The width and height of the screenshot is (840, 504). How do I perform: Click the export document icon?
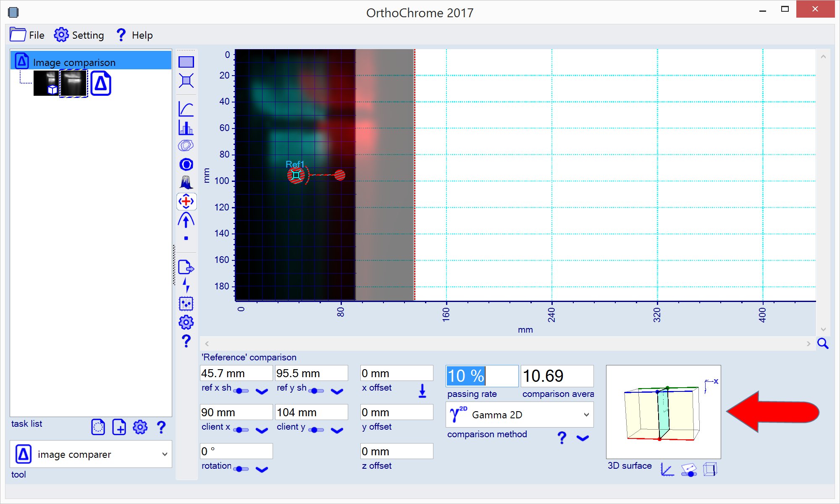point(186,267)
